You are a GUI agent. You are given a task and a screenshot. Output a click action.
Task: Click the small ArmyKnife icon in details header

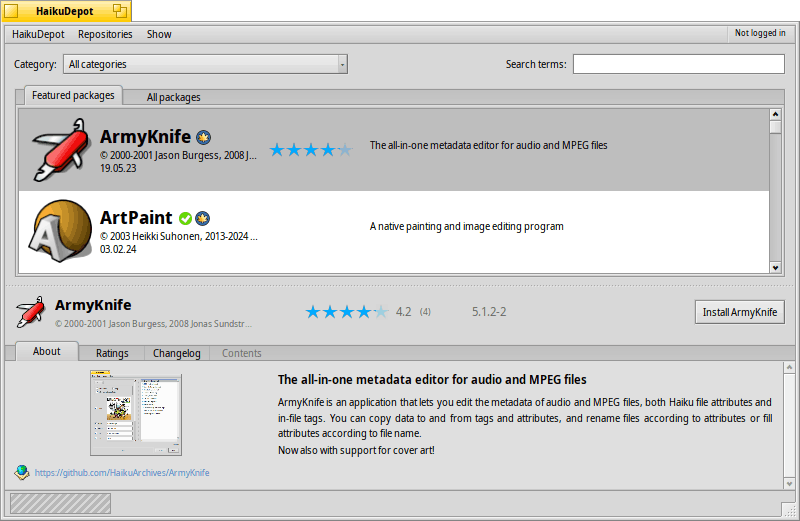(x=30, y=312)
